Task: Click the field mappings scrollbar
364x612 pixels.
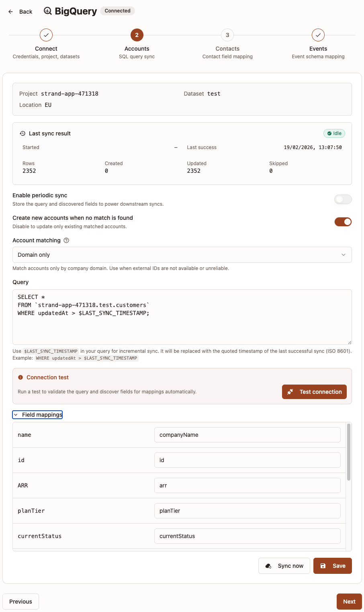Action: click(348, 450)
